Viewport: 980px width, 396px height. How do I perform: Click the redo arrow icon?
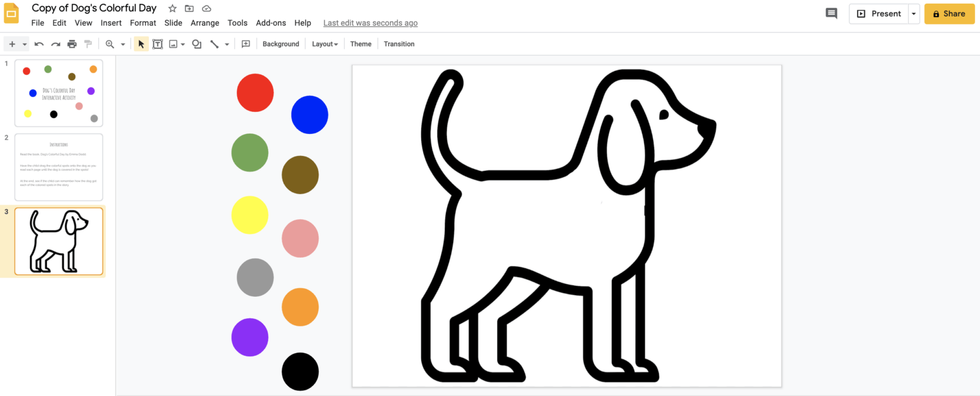(56, 44)
